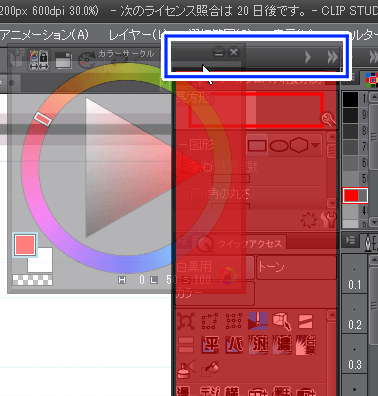The image size is (378, 396).
Task: Open the brush size palette menu icon
Action: [351, 240]
